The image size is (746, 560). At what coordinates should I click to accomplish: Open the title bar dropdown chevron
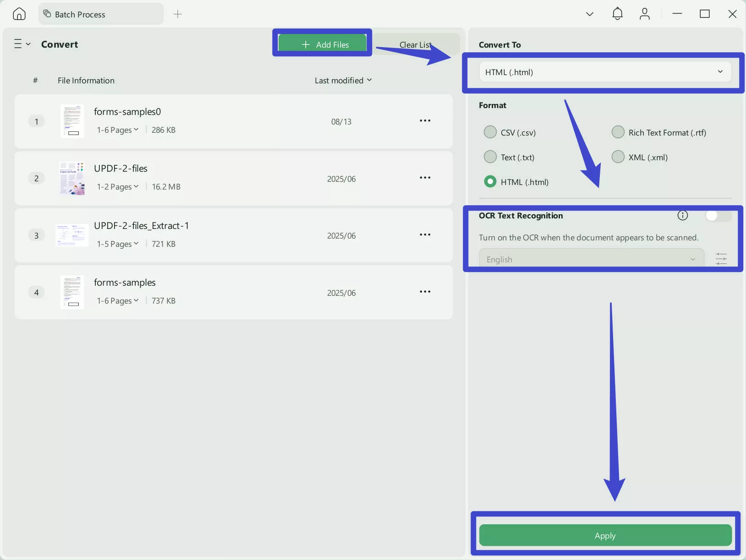point(590,14)
